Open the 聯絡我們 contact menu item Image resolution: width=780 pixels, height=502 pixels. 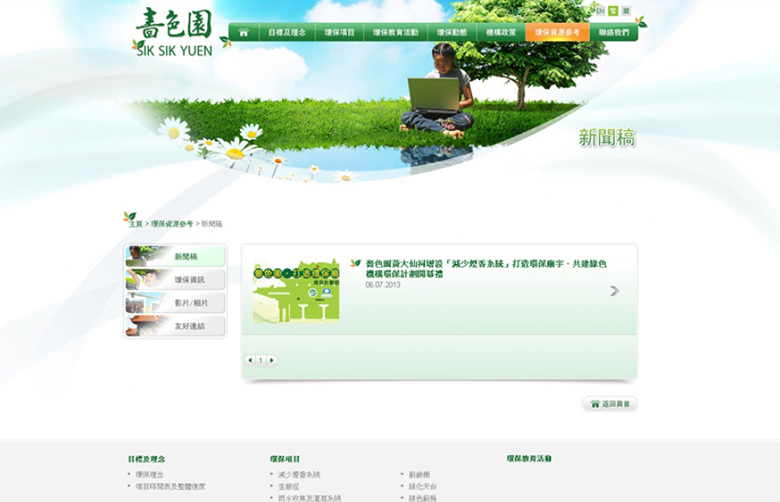(x=614, y=32)
